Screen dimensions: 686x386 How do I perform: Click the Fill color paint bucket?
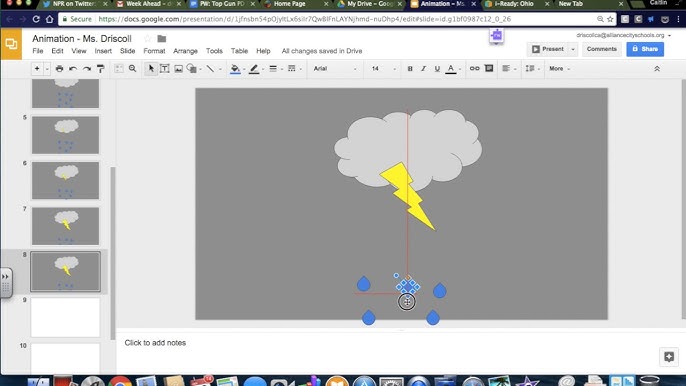click(235, 69)
